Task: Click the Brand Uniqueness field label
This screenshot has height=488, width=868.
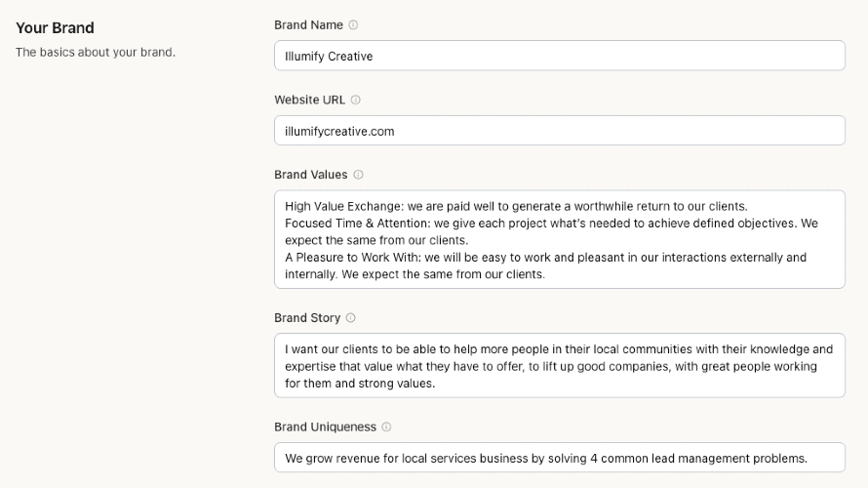Action: coord(325,427)
